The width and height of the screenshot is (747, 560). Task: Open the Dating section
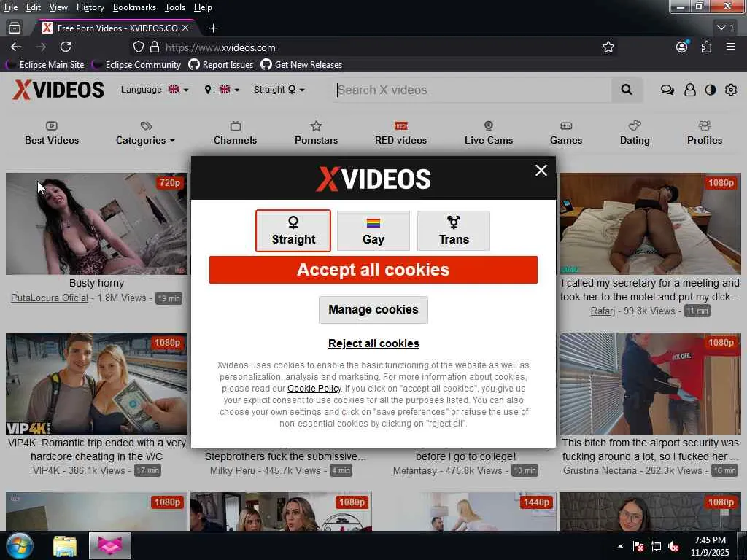[x=635, y=133]
